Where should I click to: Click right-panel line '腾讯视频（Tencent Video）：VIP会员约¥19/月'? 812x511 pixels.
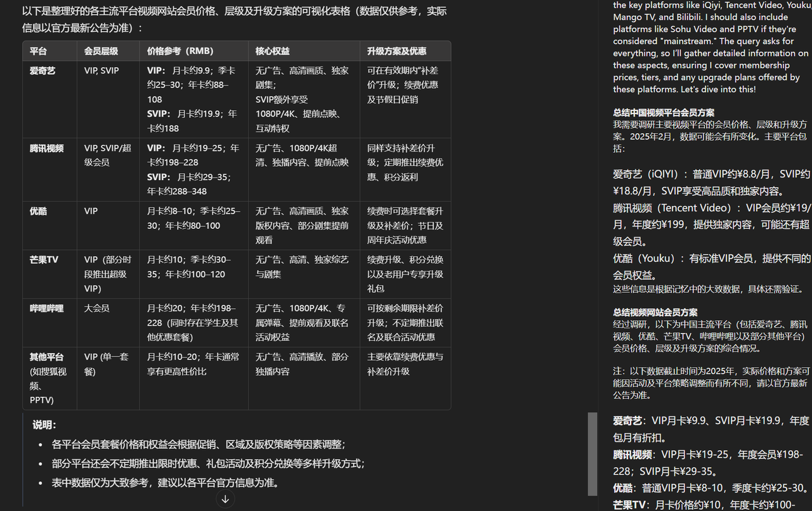pyautogui.click(x=712, y=224)
